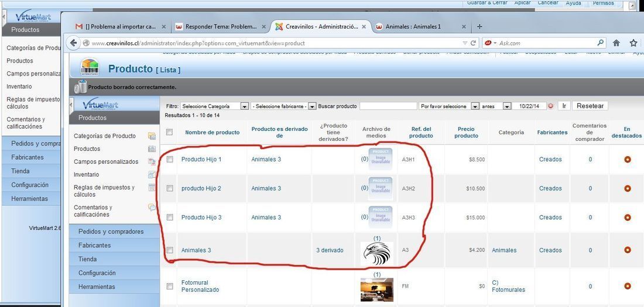Click the bookmark star icon
The height and width of the screenshot is (307, 644).
[633, 43]
